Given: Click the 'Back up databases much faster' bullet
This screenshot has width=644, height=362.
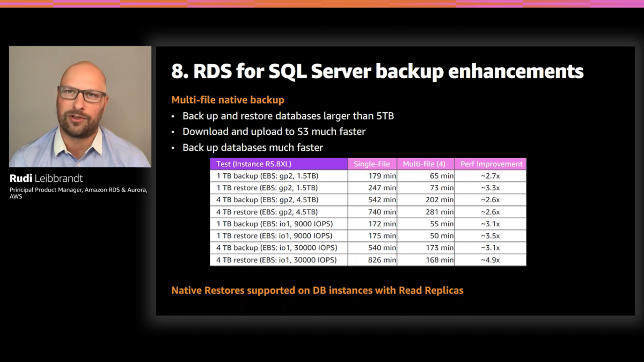Looking at the screenshot, I should pyautogui.click(x=253, y=147).
